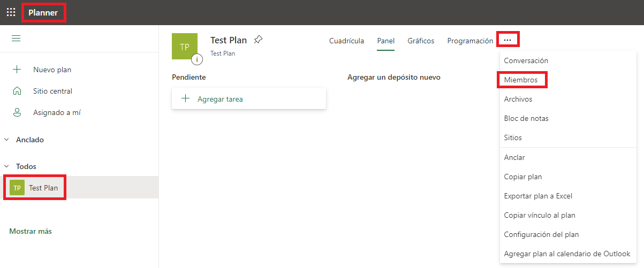
Task: Click Agregar un depósito nuevo
Action: pyautogui.click(x=394, y=78)
